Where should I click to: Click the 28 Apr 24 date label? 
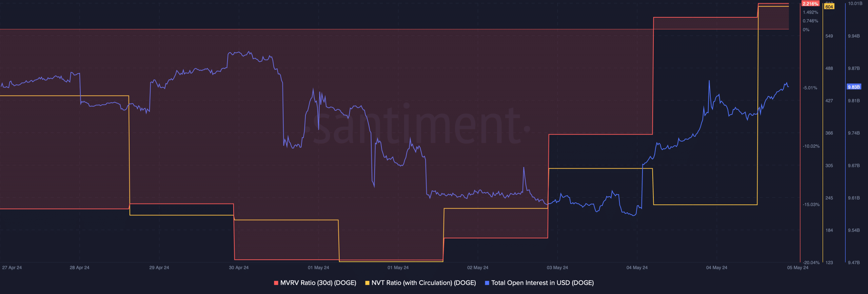click(80, 268)
